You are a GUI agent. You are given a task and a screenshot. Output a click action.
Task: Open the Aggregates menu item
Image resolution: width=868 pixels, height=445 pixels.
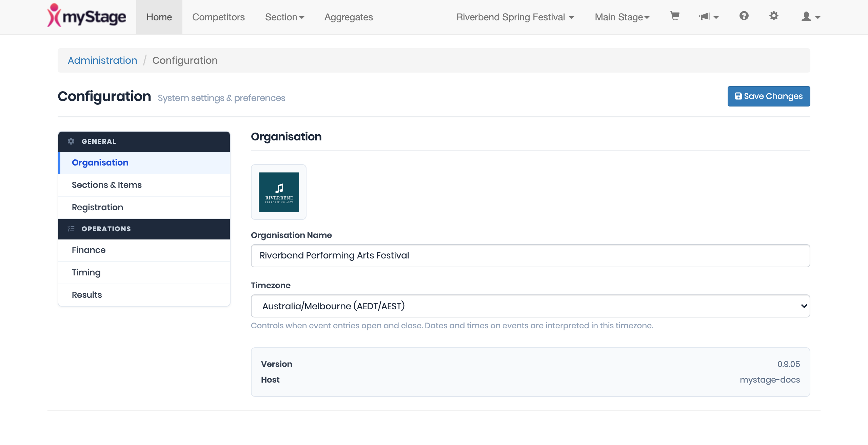coord(349,17)
